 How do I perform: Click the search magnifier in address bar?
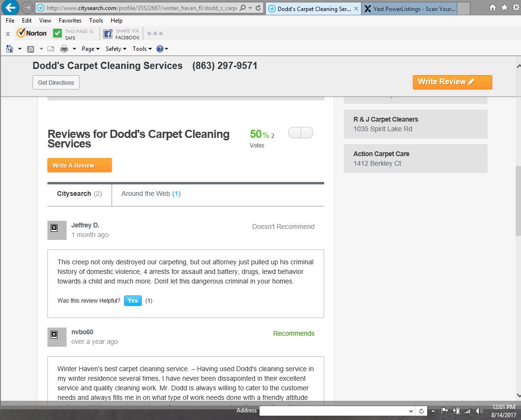(x=243, y=8)
